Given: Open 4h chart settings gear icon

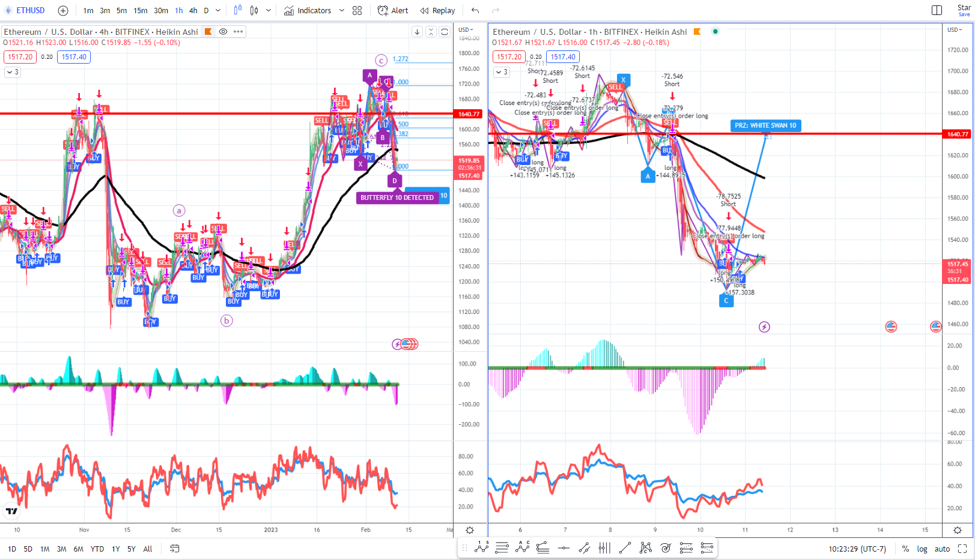Looking at the screenshot, I should tap(470, 530).
